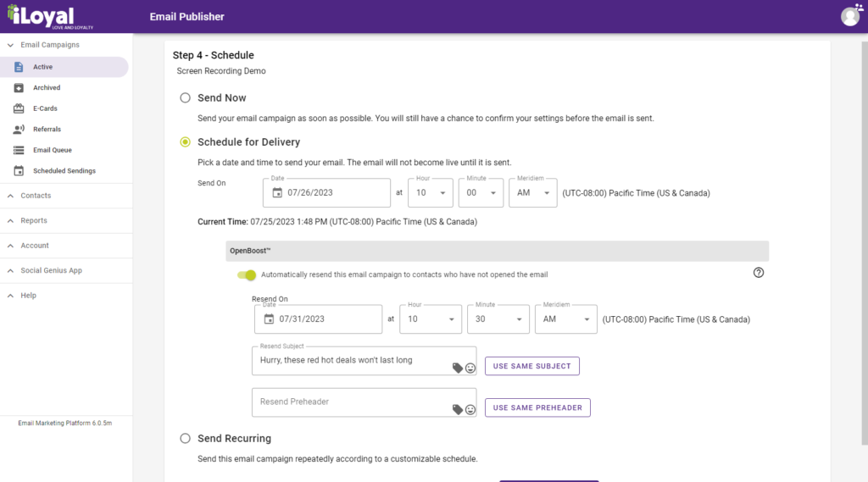Select Schedule for Delivery radio option

(185, 142)
